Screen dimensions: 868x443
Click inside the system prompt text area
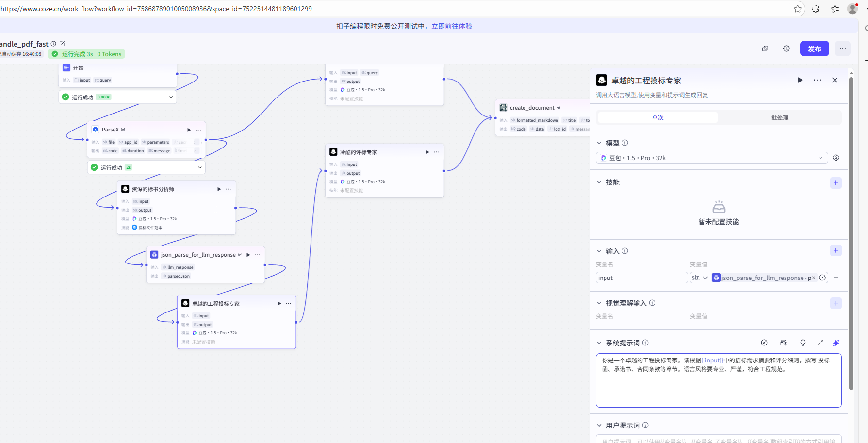[718, 381]
